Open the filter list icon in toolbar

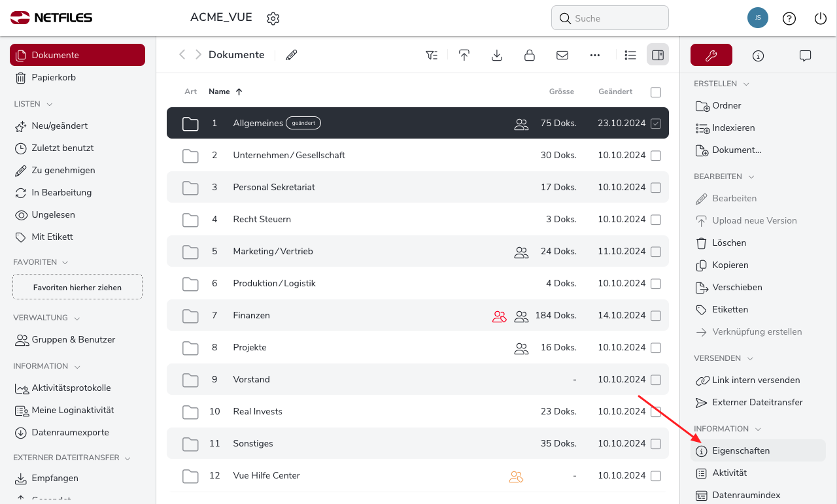[431, 55]
